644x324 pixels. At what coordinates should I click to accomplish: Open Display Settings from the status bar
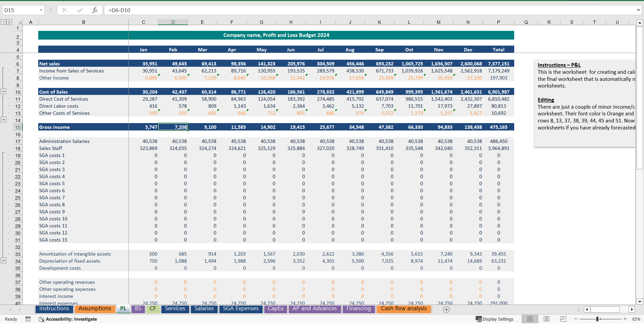pos(495,319)
